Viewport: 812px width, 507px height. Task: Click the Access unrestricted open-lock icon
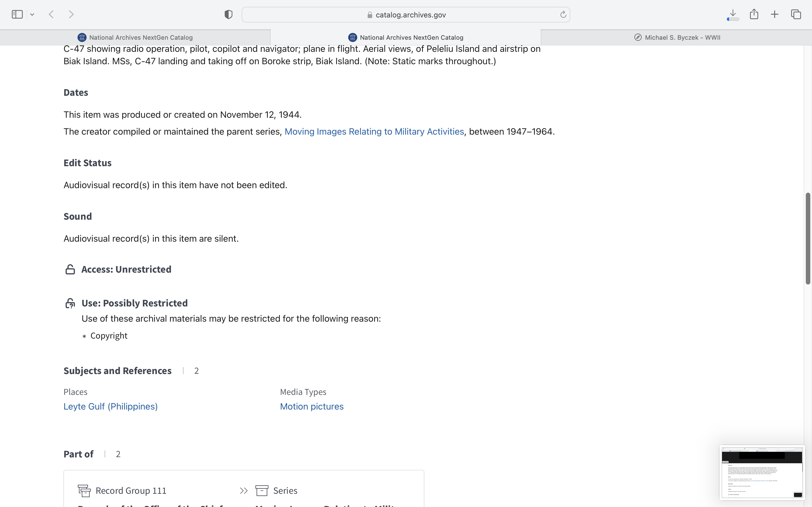[x=70, y=269]
